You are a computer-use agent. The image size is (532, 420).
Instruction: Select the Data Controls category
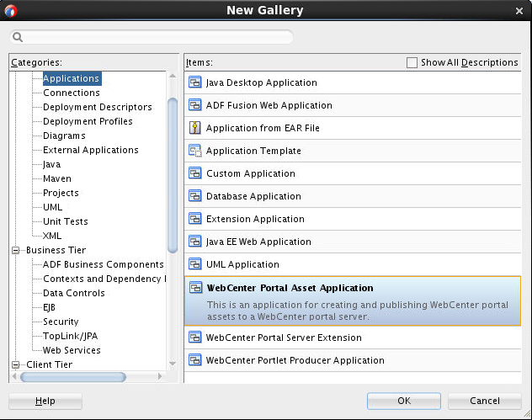(x=73, y=293)
